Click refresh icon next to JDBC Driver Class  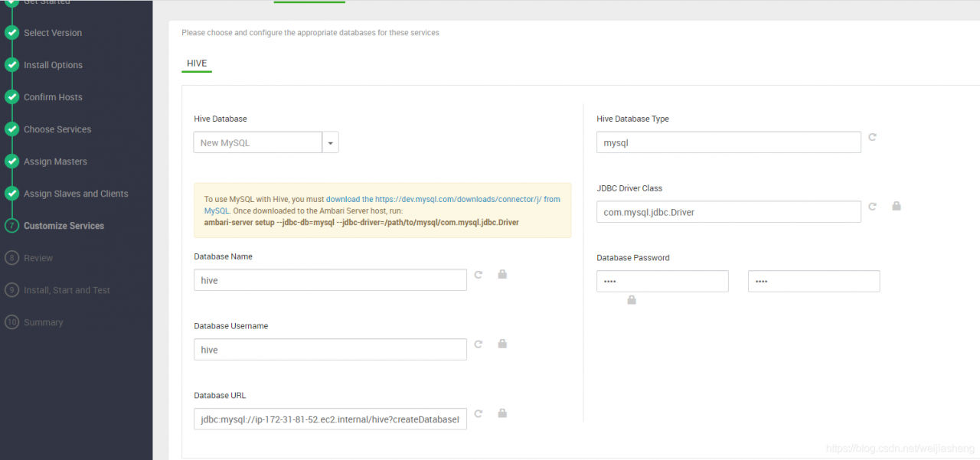point(872,206)
